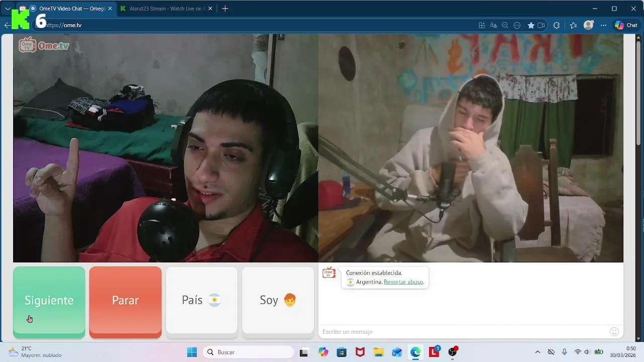Open the red L app on the taskbar
This screenshot has height=362, width=644.
pyautogui.click(x=434, y=352)
